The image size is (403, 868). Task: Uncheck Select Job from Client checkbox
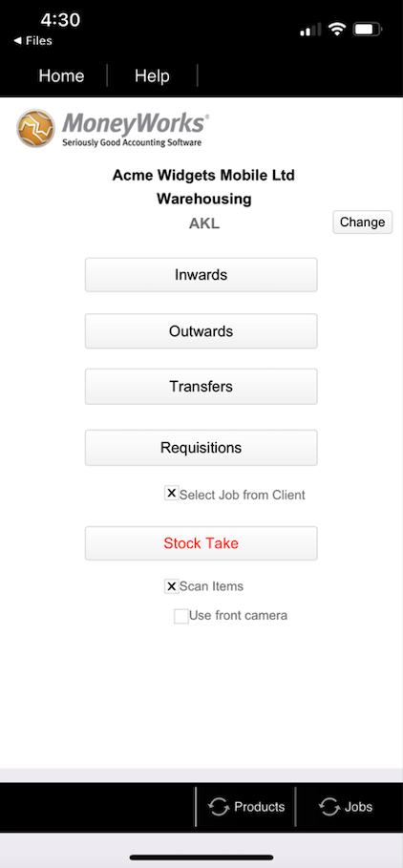click(x=172, y=494)
